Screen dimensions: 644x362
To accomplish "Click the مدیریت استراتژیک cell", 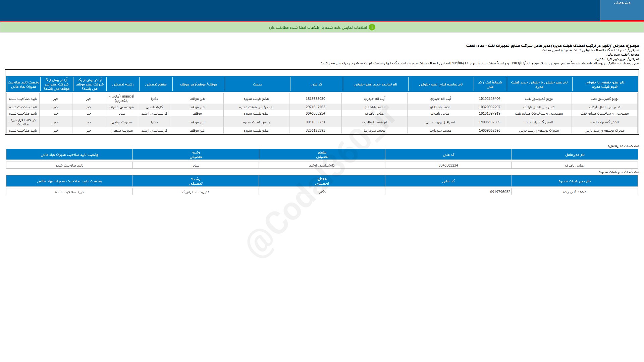I will (196, 192).
